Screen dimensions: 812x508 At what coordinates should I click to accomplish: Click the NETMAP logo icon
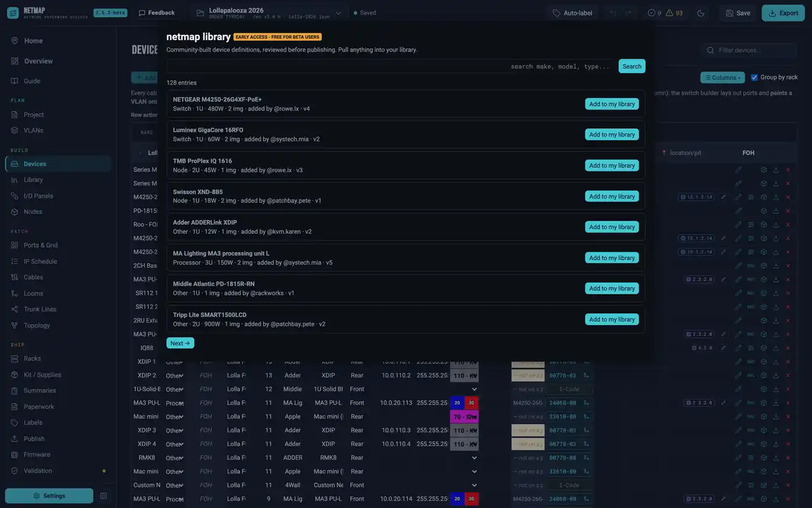13,13
